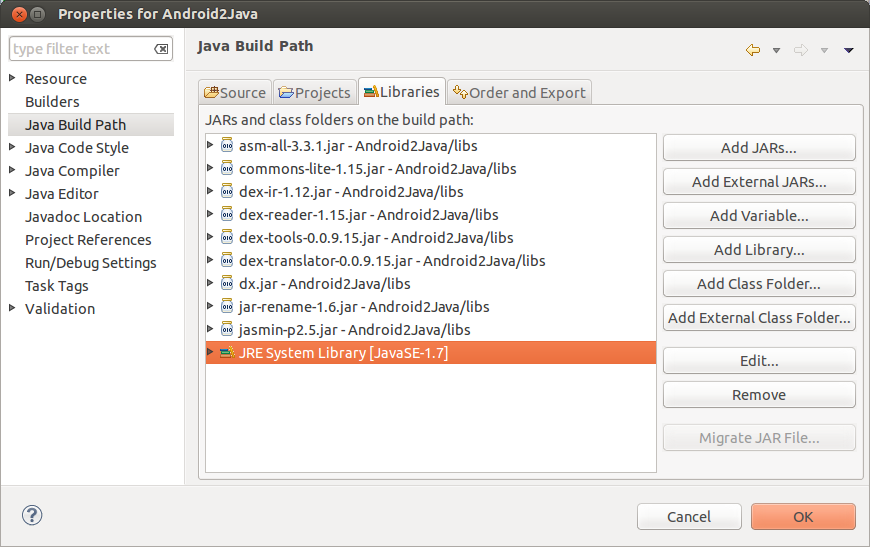Clear the filter text with the eraser icon

(x=161, y=49)
